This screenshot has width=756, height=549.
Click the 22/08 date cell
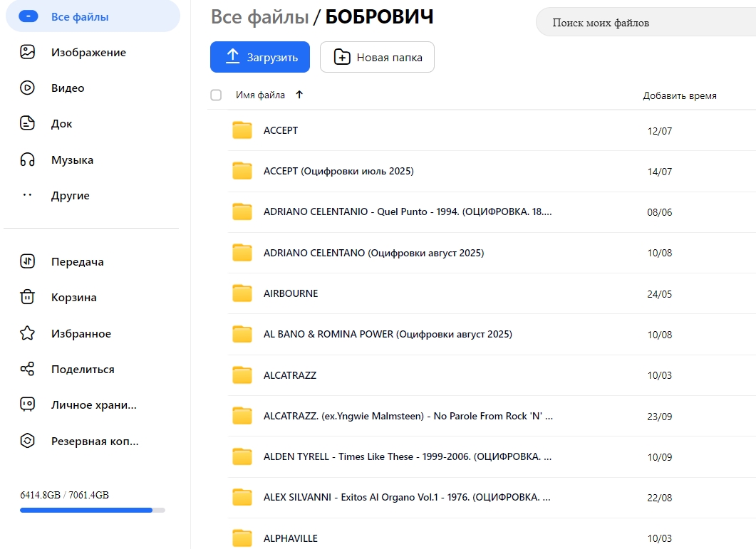tap(659, 498)
